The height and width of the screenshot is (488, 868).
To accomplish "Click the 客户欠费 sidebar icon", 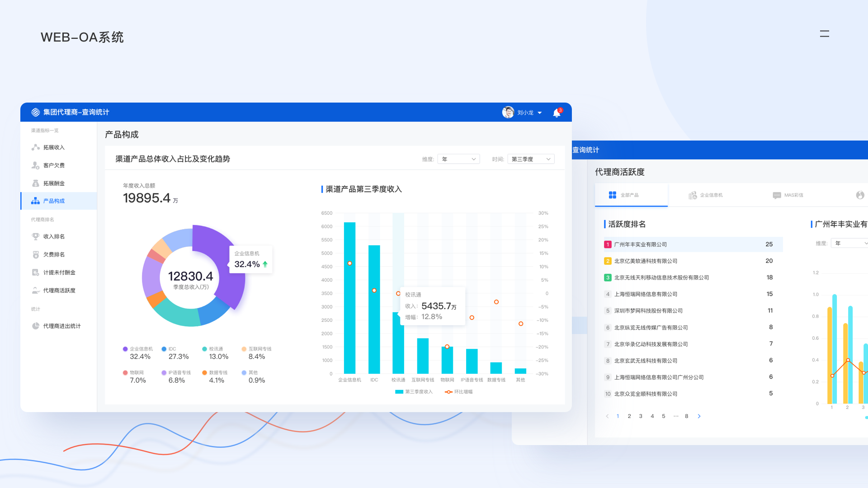I will [x=36, y=165].
